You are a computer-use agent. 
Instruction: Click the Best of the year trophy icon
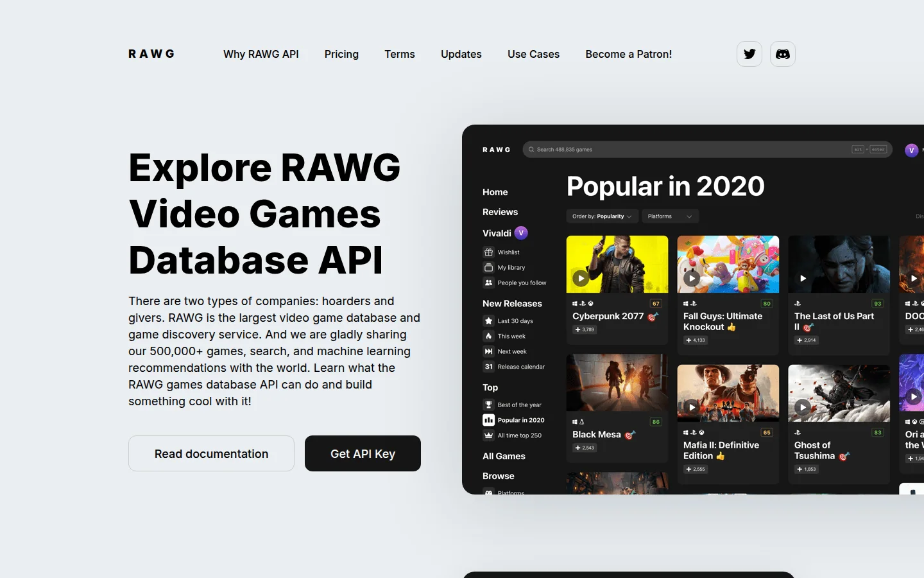488,405
